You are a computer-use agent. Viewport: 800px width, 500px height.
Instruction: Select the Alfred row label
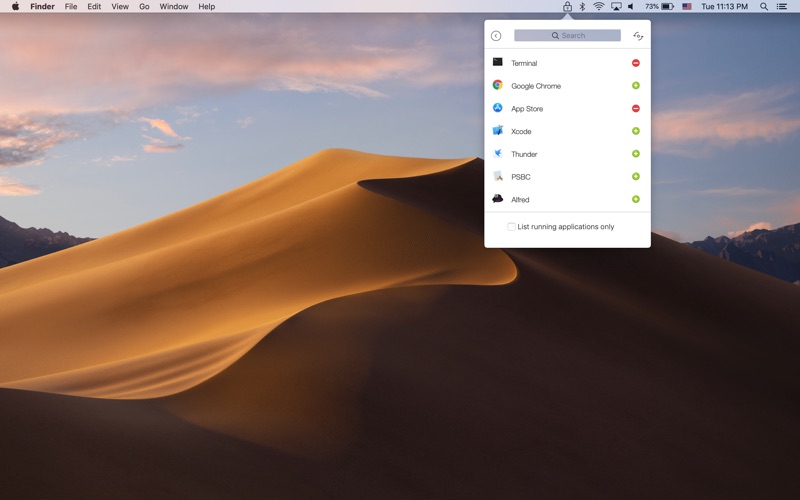[x=520, y=200]
